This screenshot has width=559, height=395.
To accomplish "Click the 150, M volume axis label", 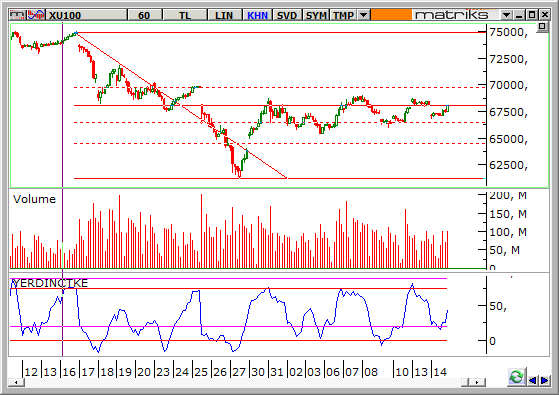I will 508,214.
